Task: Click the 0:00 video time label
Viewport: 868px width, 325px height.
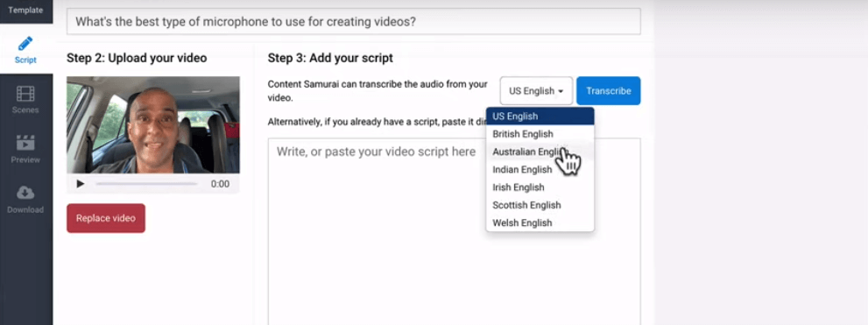Action: [221, 184]
